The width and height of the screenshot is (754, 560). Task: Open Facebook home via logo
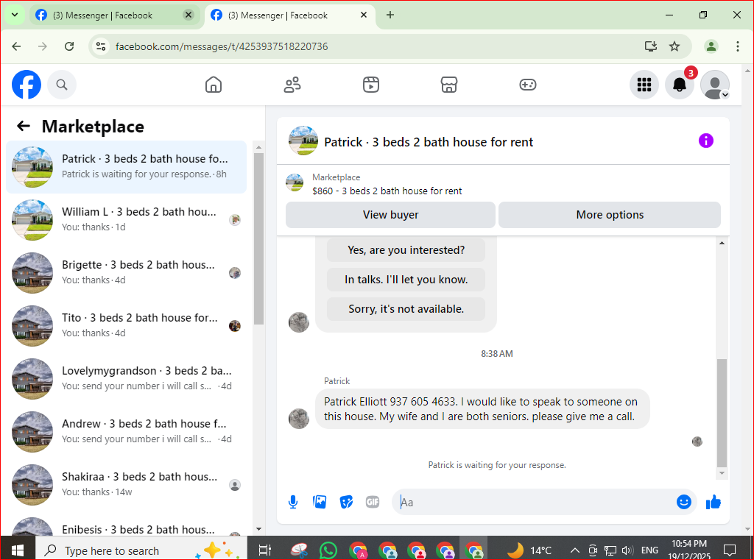click(x=27, y=85)
